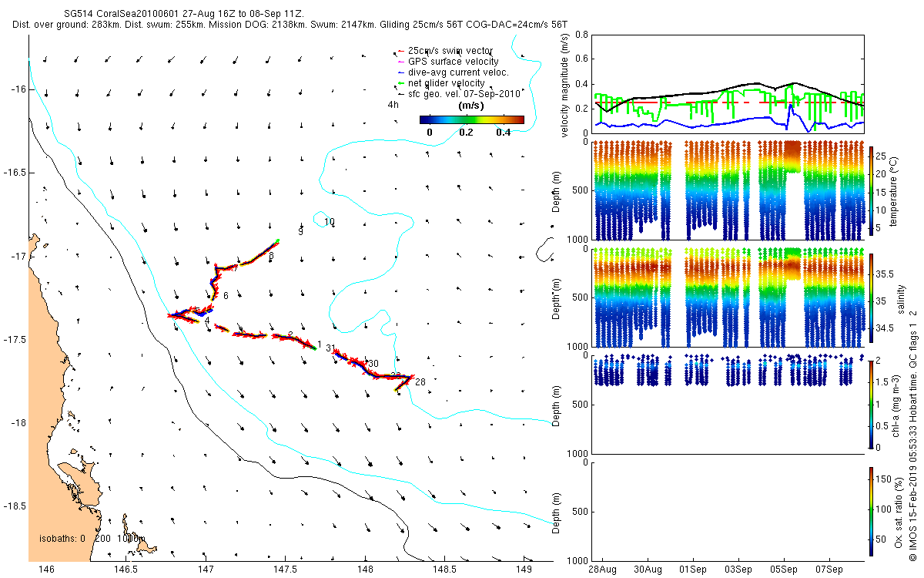Click the velocity magnitude plot area
924x578 pixels.
coord(725,83)
